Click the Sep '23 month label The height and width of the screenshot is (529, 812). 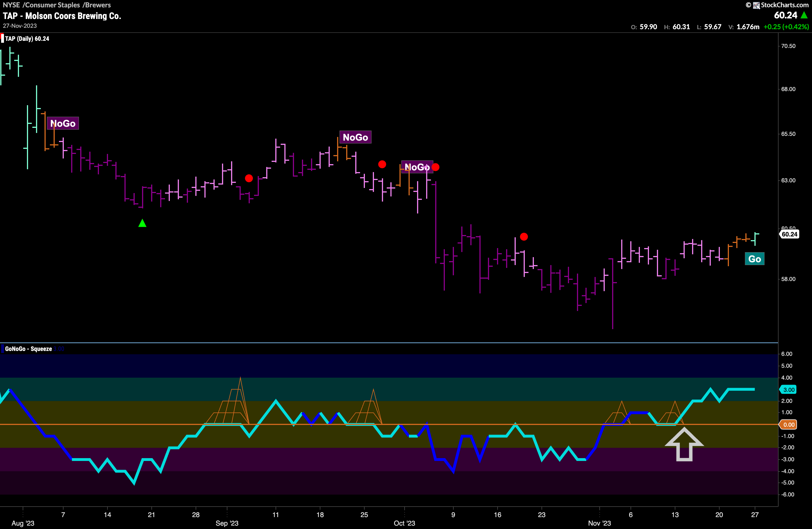[227, 523]
